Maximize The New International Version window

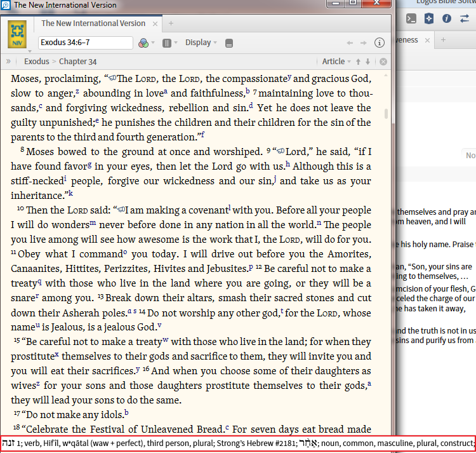click(353, 3)
